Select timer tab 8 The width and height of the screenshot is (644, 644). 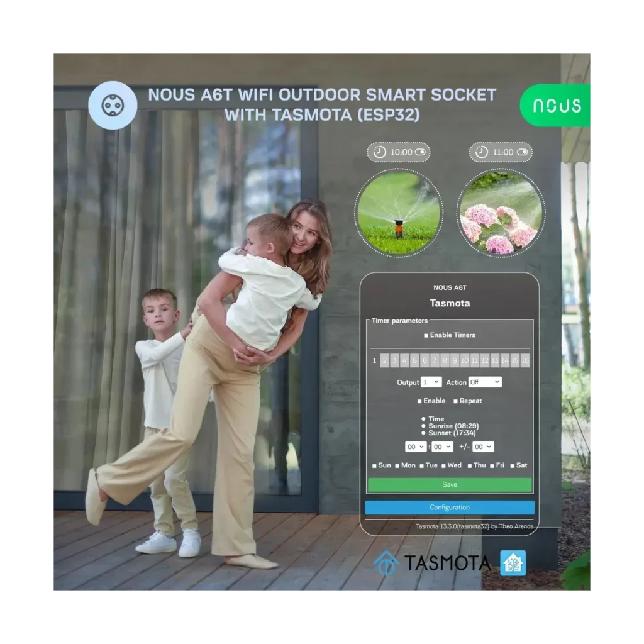(x=445, y=360)
